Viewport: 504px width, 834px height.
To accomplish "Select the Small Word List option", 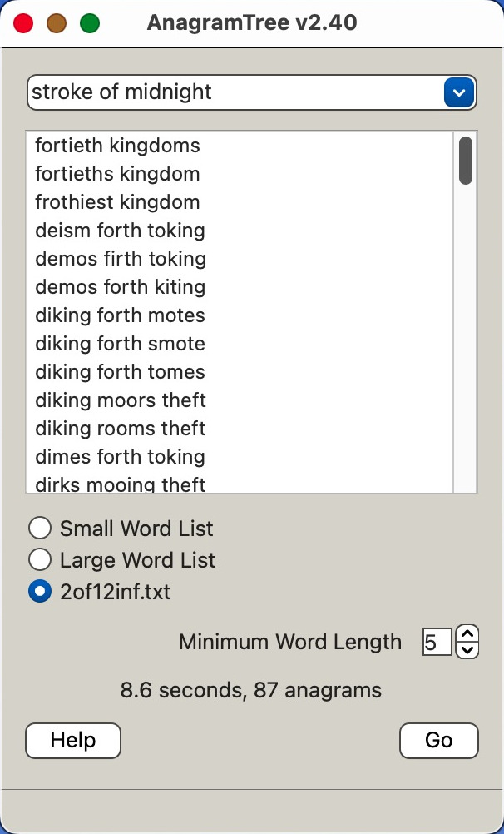I will pyautogui.click(x=39, y=529).
